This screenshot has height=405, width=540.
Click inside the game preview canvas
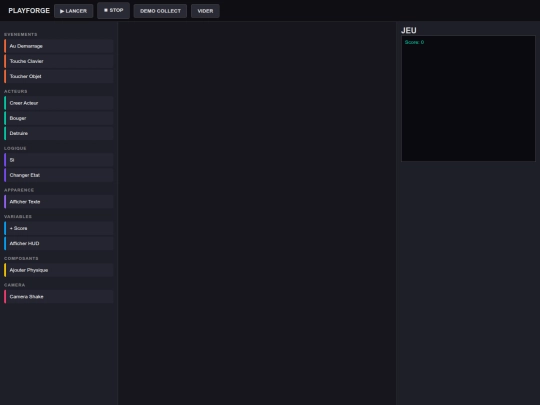point(468,98)
